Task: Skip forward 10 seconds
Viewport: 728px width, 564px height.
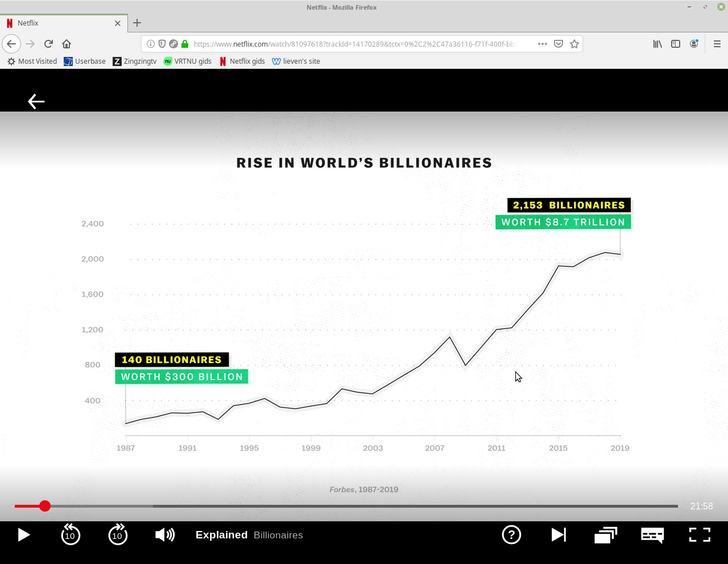Action: point(118,535)
